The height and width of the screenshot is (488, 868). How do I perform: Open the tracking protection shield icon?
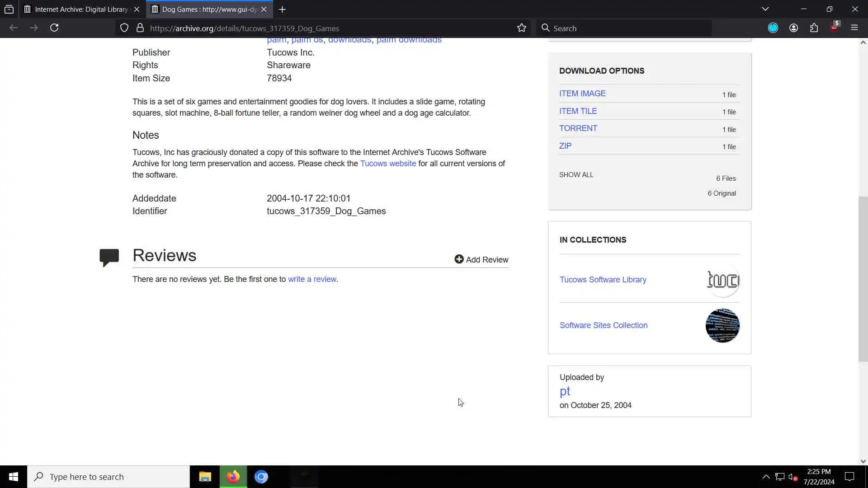pyautogui.click(x=124, y=28)
